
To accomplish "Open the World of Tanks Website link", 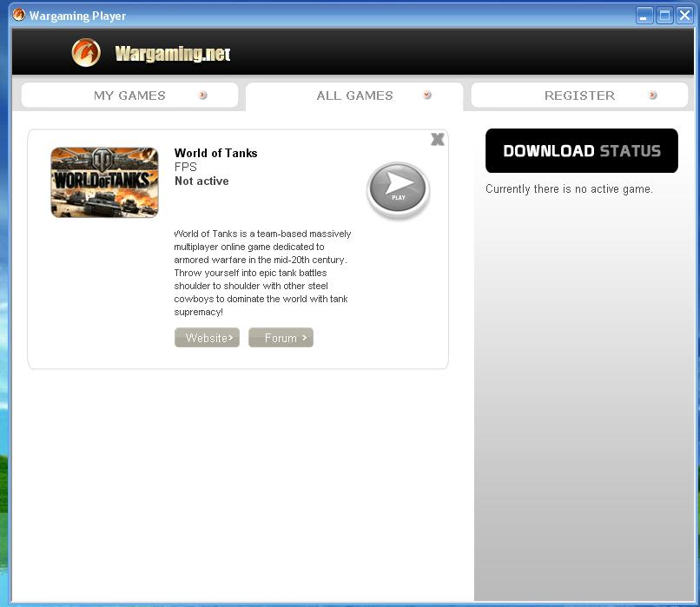I will (x=208, y=338).
